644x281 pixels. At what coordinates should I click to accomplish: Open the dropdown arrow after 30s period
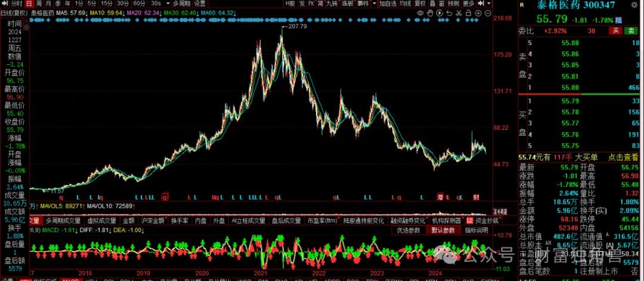click(167, 4)
